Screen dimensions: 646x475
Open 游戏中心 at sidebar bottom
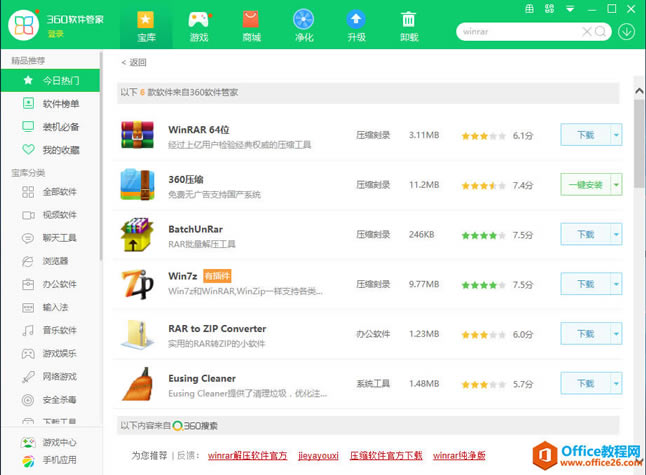[49, 442]
